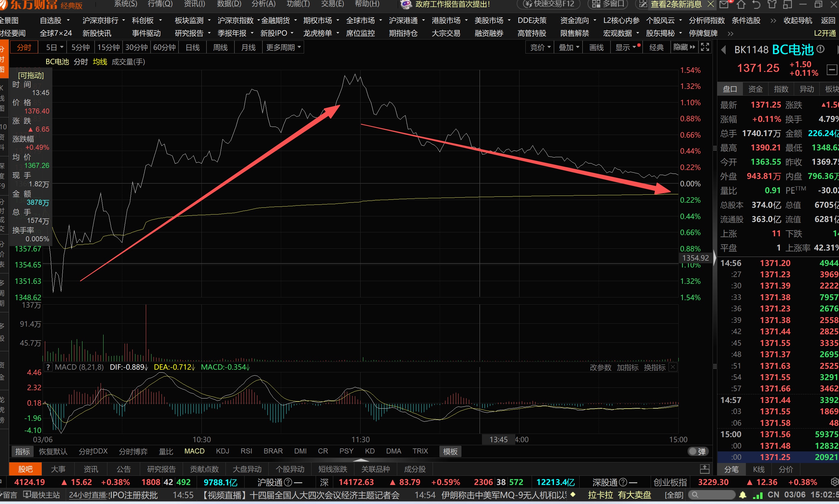Switch to the 资金 tab in quote panel
The image size is (839, 504).
pos(755,89)
